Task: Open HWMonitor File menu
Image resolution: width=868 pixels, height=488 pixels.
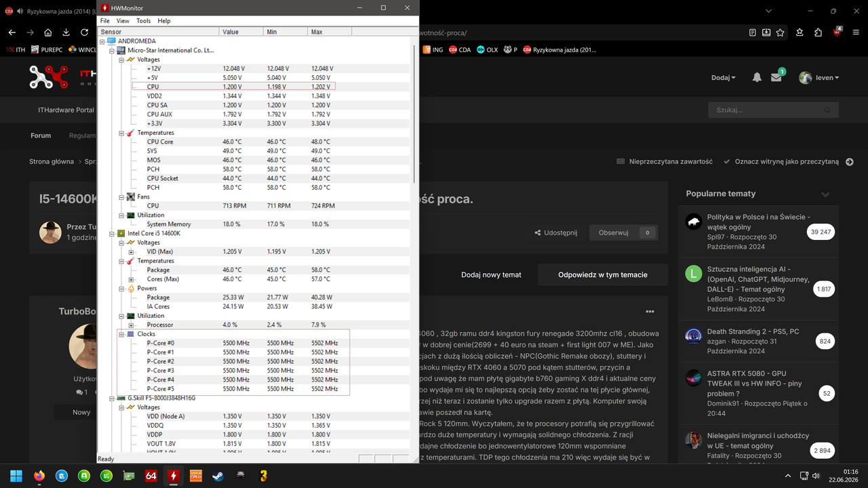Action: [x=105, y=21]
